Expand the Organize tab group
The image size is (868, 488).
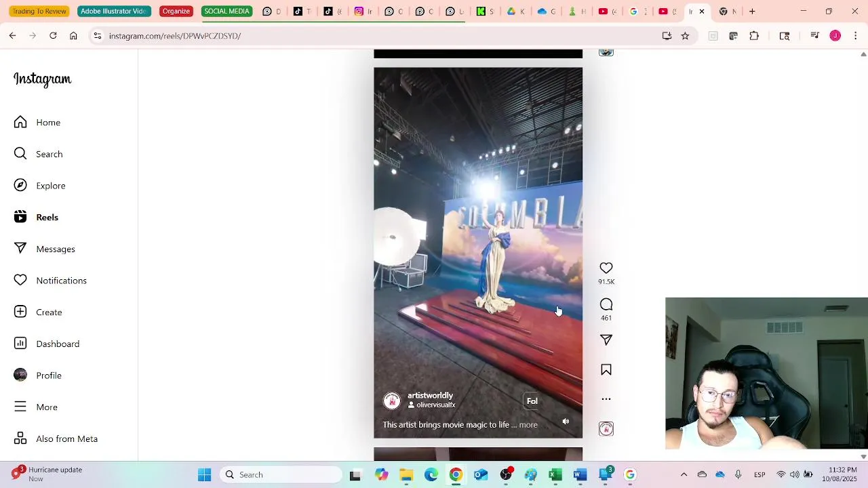(x=176, y=12)
